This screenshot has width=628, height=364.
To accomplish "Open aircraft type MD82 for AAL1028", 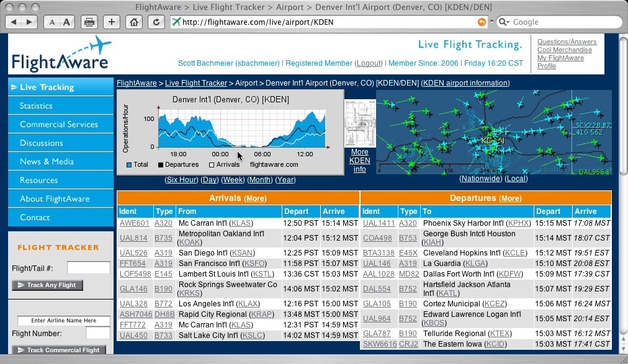I will coord(409,274).
